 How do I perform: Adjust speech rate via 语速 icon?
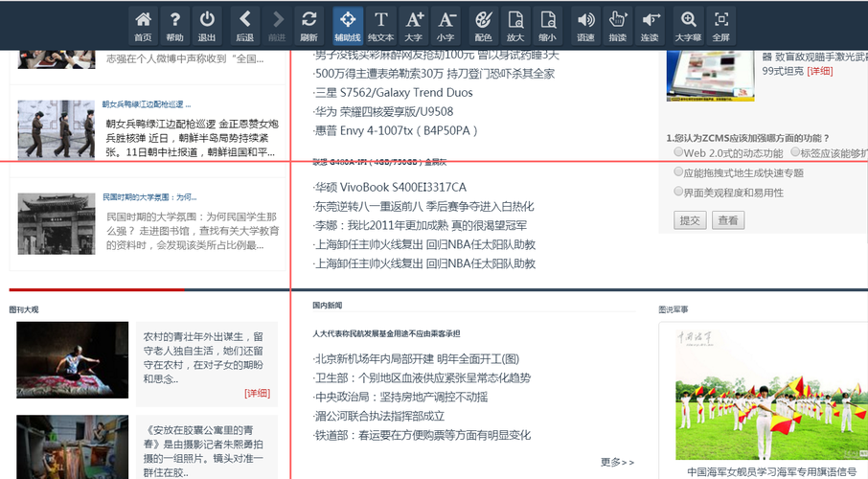coord(585,26)
